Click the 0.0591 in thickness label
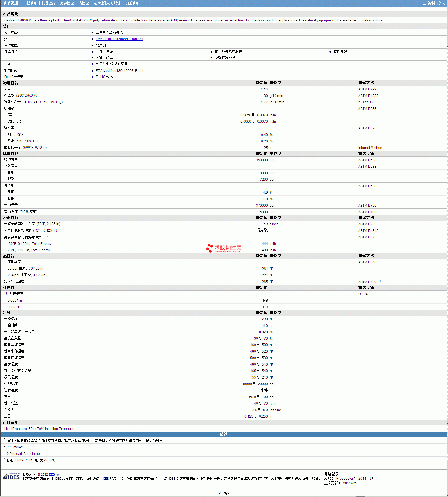Viewport: 448px width, 497px height. [15, 301]
